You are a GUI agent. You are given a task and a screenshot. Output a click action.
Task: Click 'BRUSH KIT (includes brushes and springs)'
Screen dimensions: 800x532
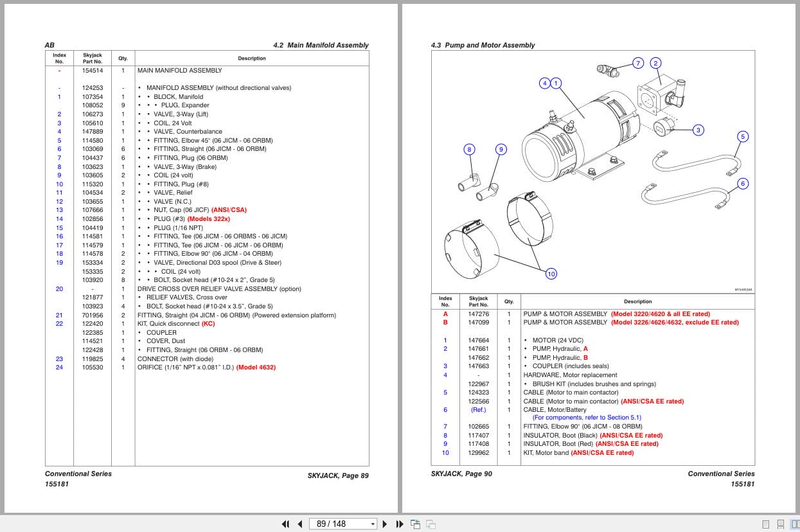594,384
